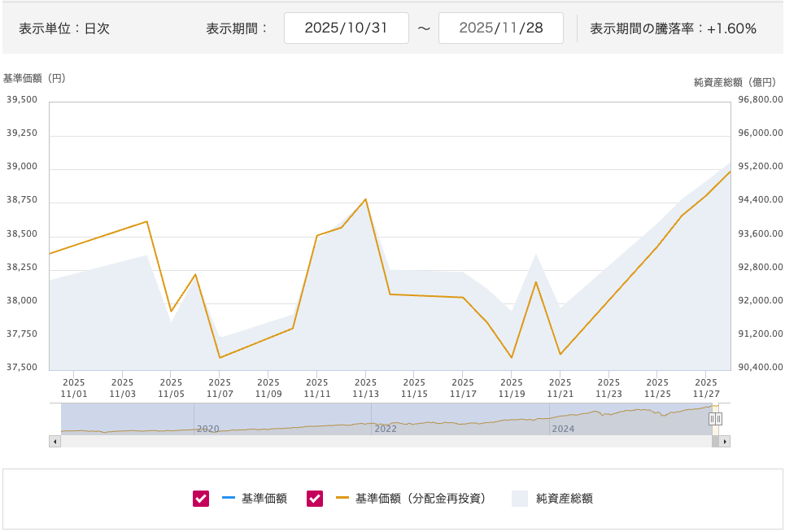Click the 基準価額 legend label text
The height and width of the screenshot is (532, 785).
coord(264,499)
